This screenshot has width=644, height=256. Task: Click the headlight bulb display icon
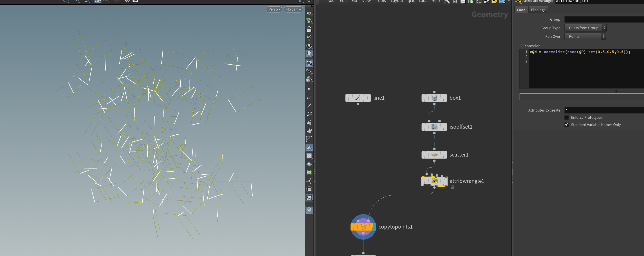tap(309, 54)
